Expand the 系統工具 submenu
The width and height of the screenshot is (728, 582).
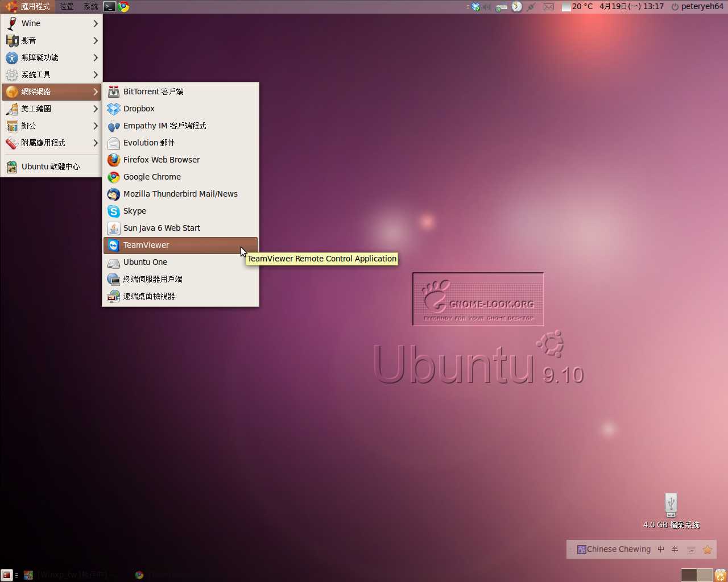tap(51, 74)
